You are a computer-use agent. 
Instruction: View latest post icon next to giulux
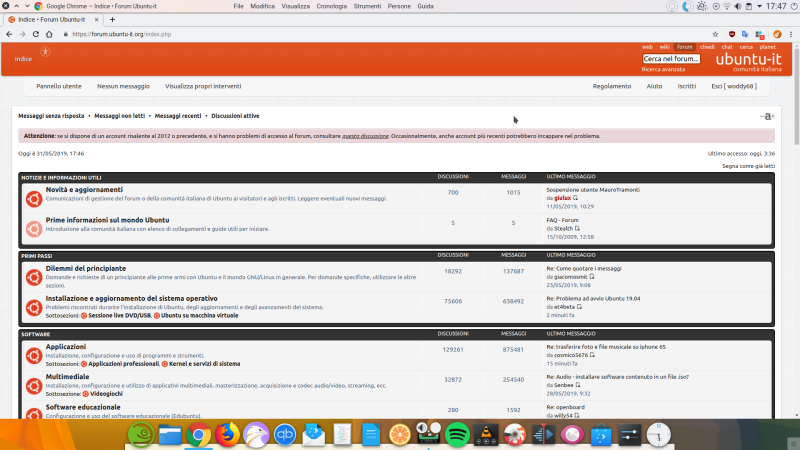[x=576, y=198]
